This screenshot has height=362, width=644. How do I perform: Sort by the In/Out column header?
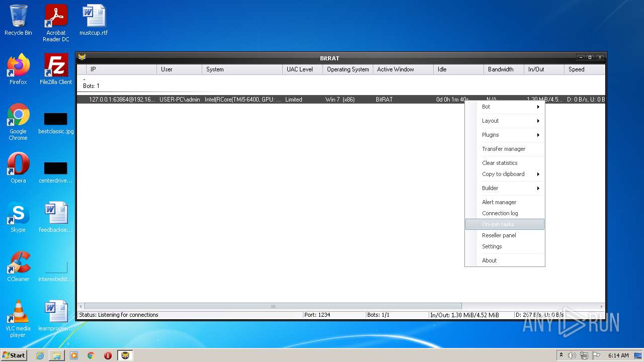[x=544, y=69]
